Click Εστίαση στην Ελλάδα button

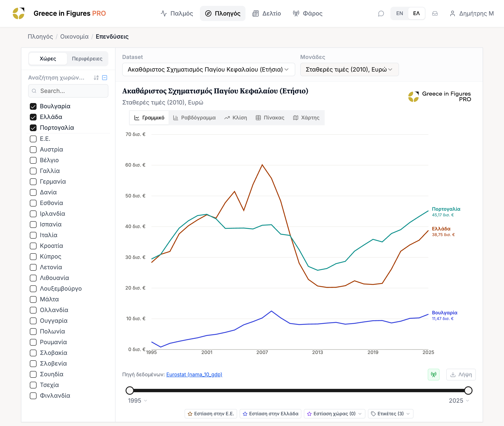pos(270,414)
